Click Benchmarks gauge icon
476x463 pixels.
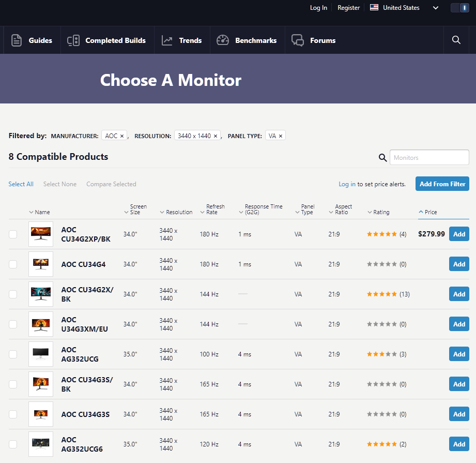pyautogui.click(x=223, y=40)
